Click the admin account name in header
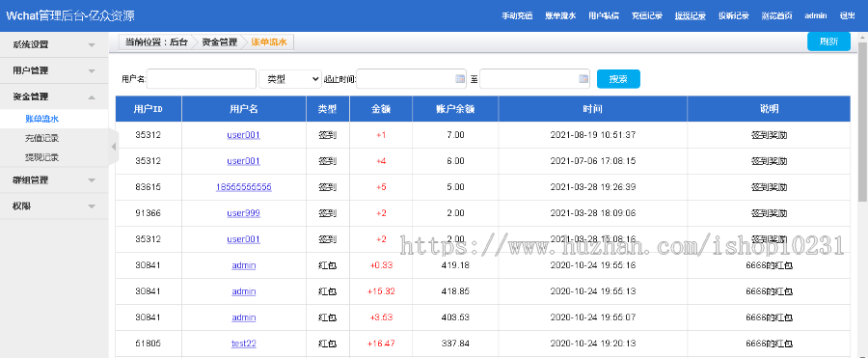 pyautogui.click(x=815, y=16)
